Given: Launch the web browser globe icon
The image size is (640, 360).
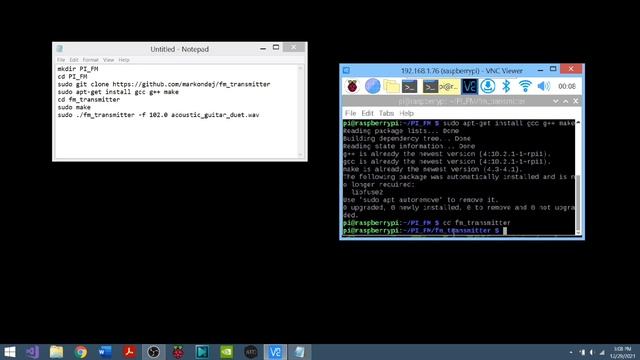Looking at the screenshot, I should [x=372, y=86].
